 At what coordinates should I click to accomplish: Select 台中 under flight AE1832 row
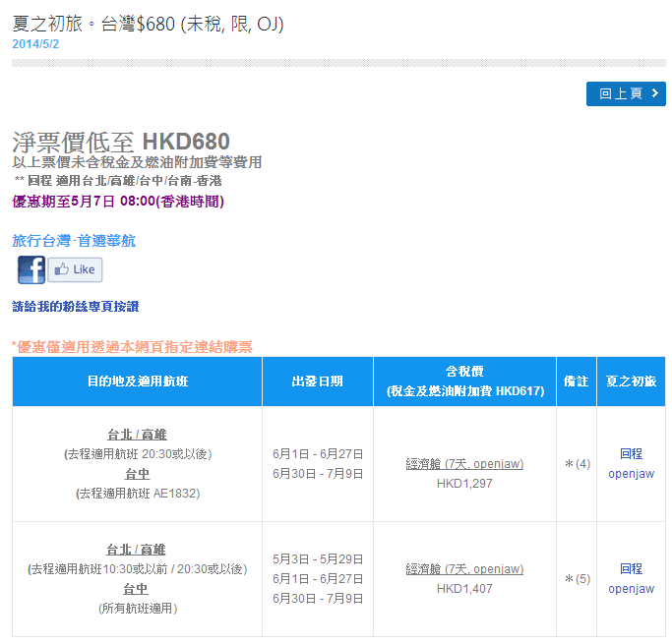point(137,474)
